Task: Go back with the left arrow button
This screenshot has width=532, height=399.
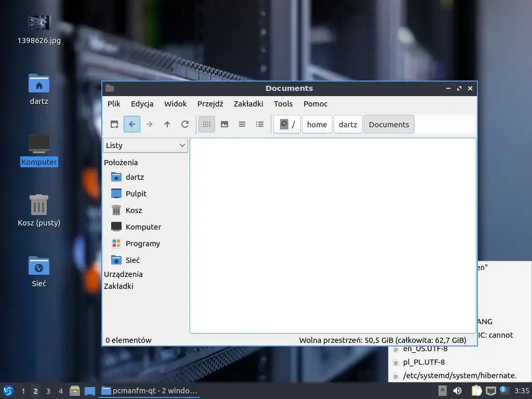Action: click(x=132, y=124)
